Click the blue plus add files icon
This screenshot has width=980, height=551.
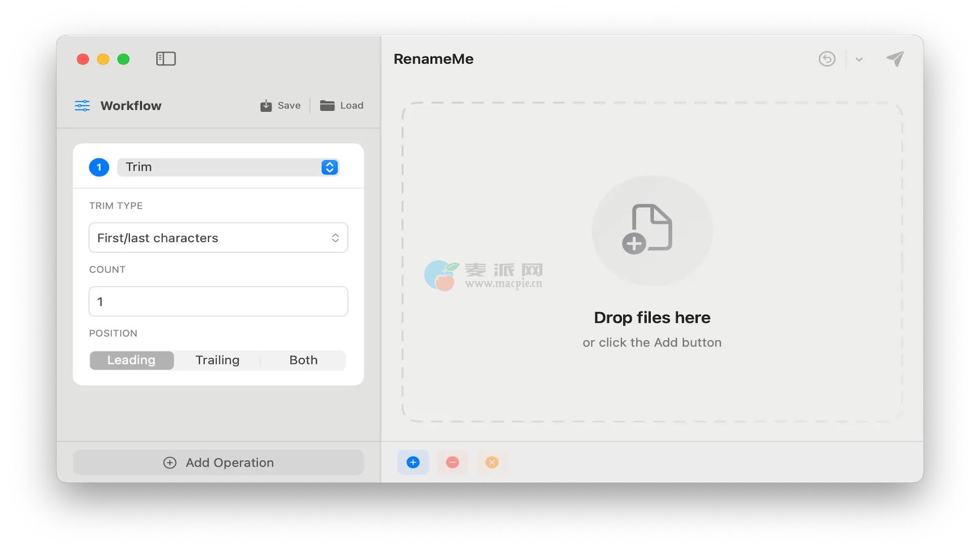413,462
